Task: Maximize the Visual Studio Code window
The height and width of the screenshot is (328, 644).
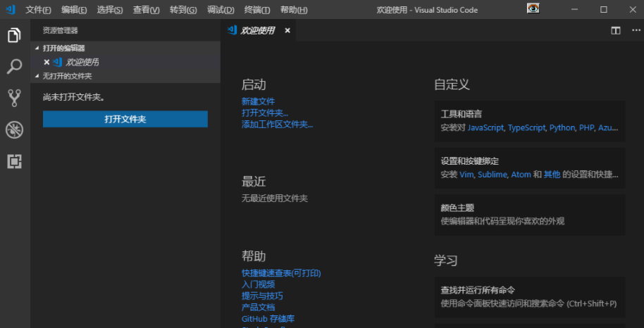Action: click(604, 9)
